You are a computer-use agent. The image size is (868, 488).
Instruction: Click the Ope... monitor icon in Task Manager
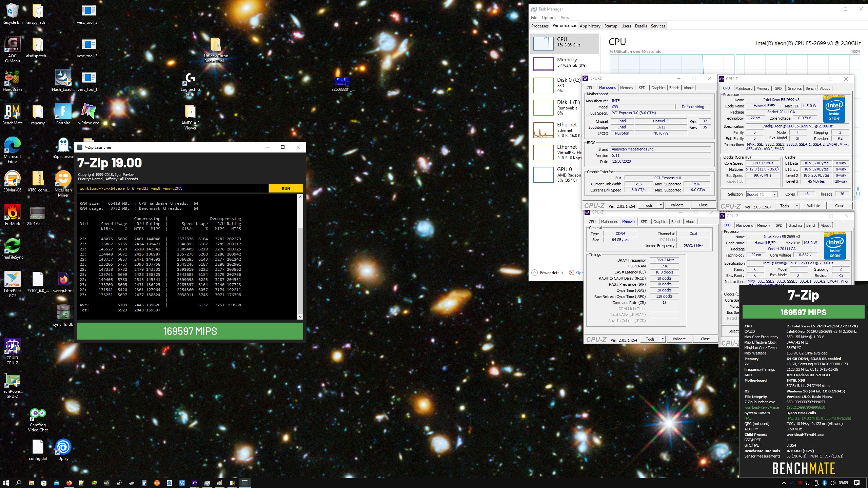[x=572, y=272]
